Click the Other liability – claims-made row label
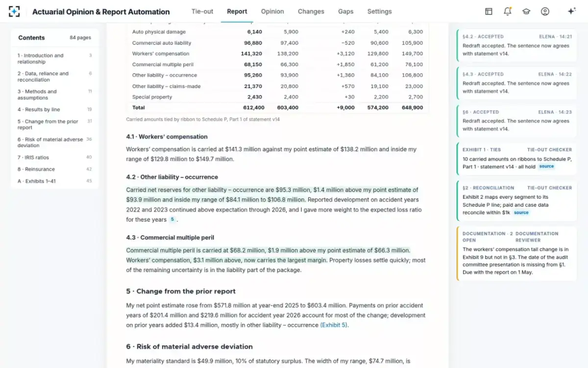The width and height of the screenshot is (588, 368). (166, 86)
